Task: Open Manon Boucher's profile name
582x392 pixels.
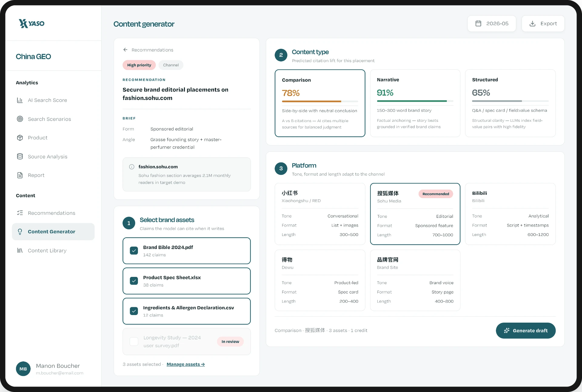Action: [58, 366]
